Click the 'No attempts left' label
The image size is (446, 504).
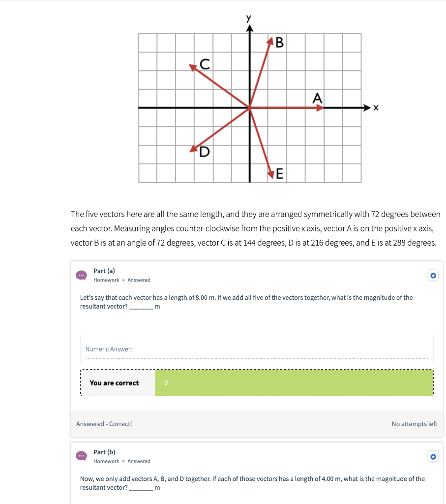pyautogui.click(x=414, y=424)
